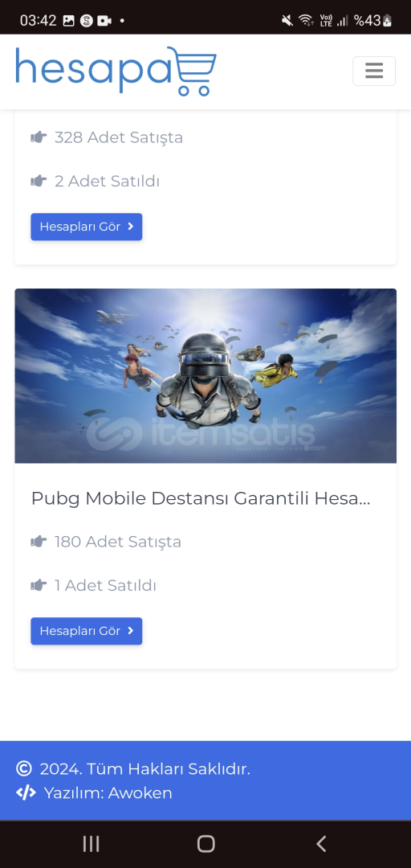This screenshot has height=868, width=411.
Task: Tap Android home button
Action: [x=205, y=844]
